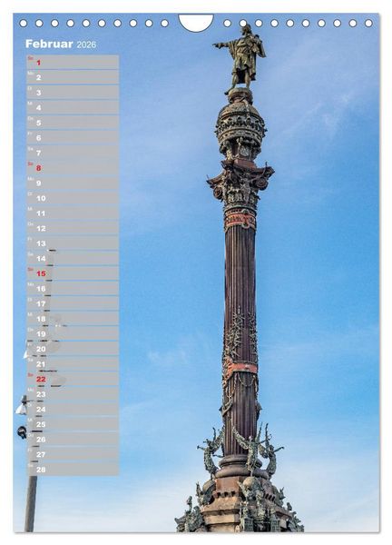
Task: Select the red Sunday 15 date row
Action: point(73,273)
